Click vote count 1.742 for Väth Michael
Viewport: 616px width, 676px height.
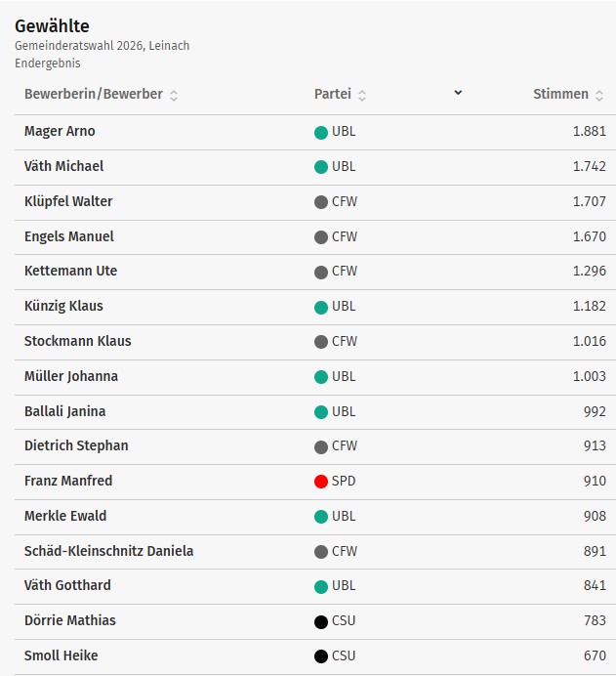[589, 167]
